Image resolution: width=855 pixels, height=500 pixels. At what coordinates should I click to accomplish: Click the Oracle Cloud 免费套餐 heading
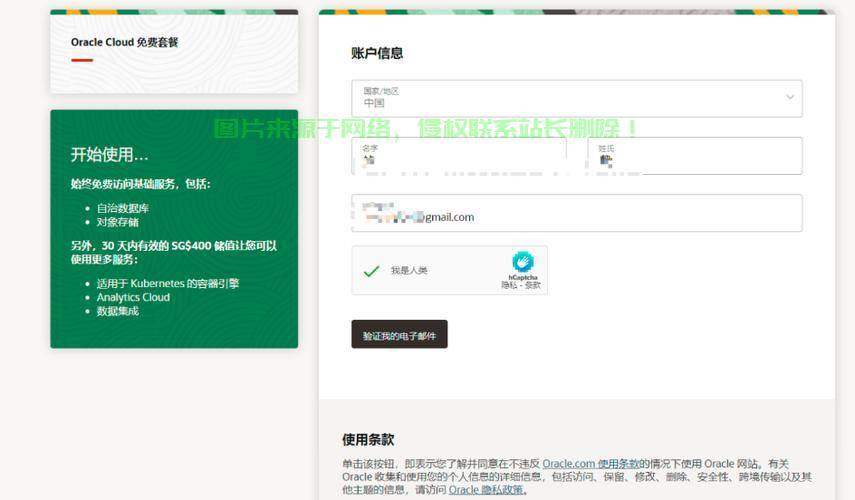pyautogui.click(x=124, y=42)
